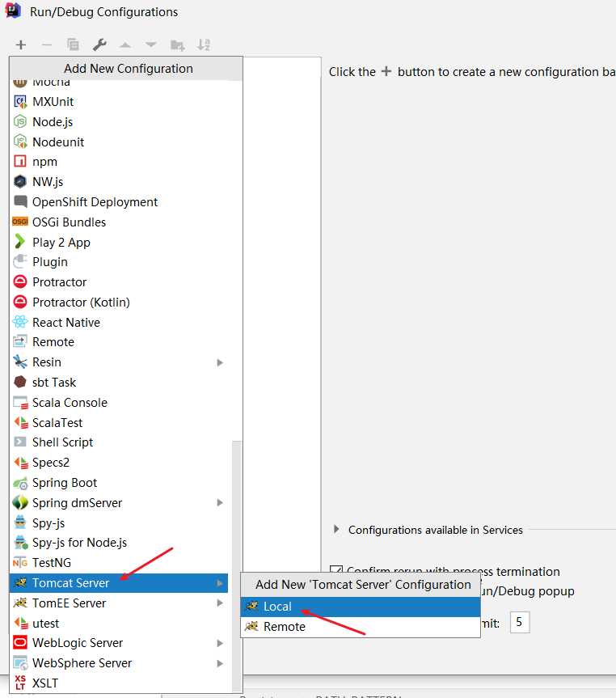Click the Spring dmServer icon
The height and width of the screenshot is (698, 616).
point(20,502)
